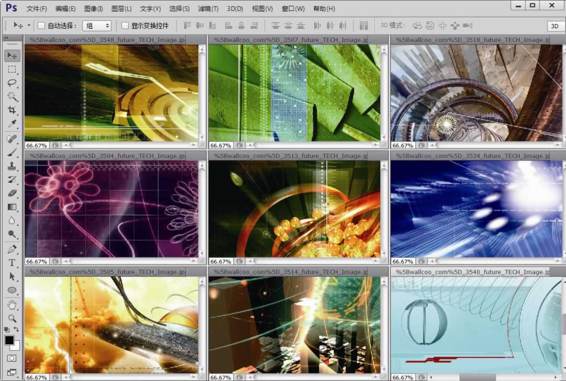Select the Pen tool
This screenshot has height=381, width=566.
pyautogui.click(x=12, y=249)
